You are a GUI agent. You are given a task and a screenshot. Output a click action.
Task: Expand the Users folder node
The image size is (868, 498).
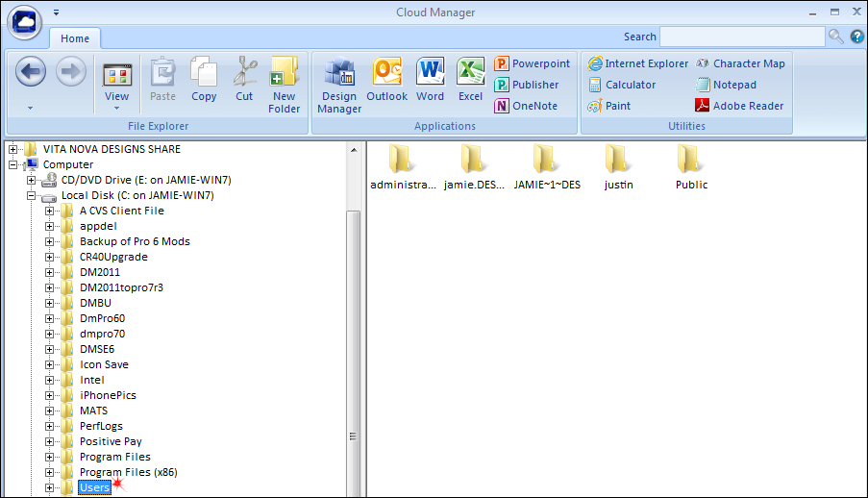pos(50,488)
